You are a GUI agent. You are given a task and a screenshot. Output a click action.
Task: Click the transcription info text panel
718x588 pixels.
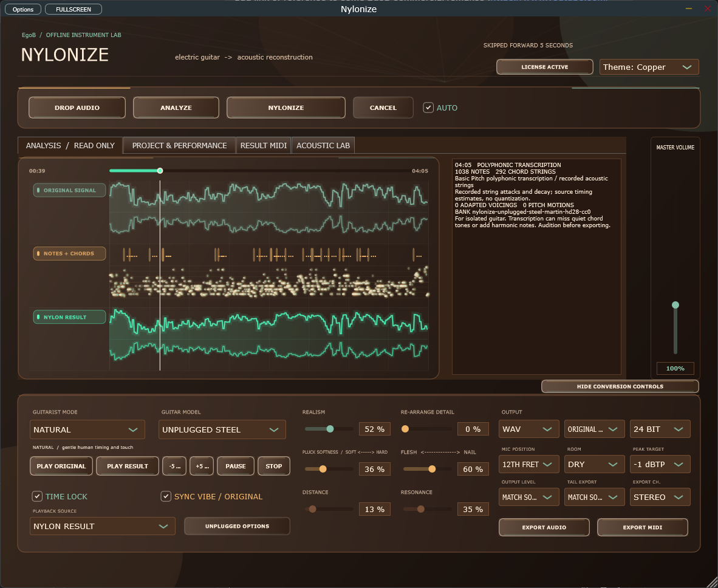536,267
